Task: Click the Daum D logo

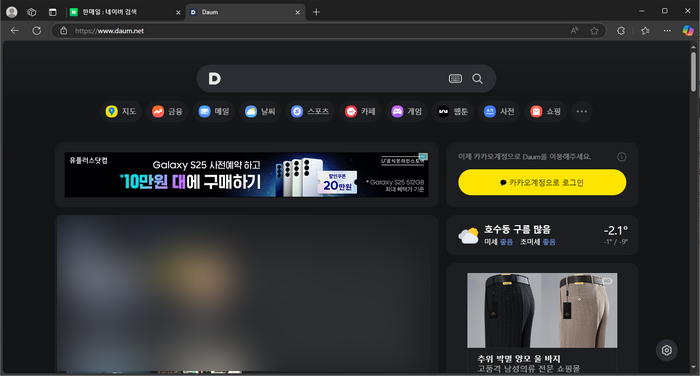Action: 215,79
